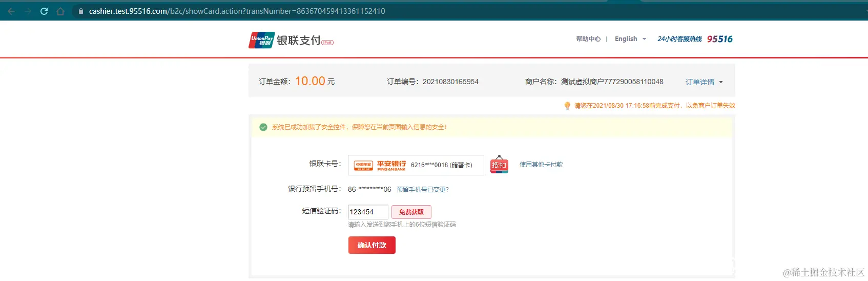Click the 24小时客服热线 label
The height and width of the screenshot is (281, 868).
point(679,39)
